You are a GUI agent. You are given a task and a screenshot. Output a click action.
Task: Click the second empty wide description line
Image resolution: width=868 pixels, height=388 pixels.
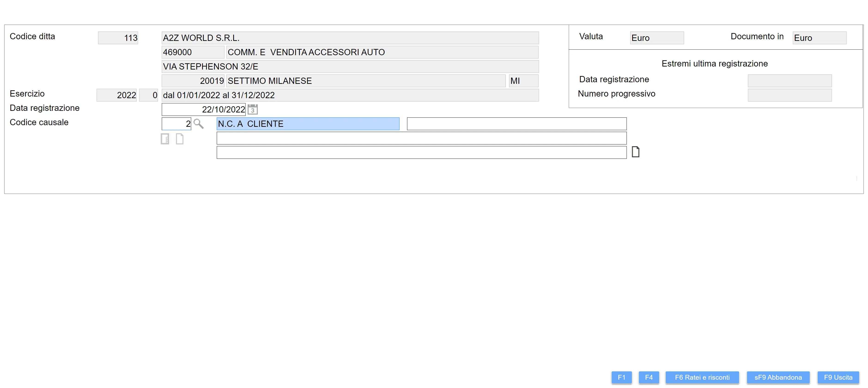tap(421, 153)
